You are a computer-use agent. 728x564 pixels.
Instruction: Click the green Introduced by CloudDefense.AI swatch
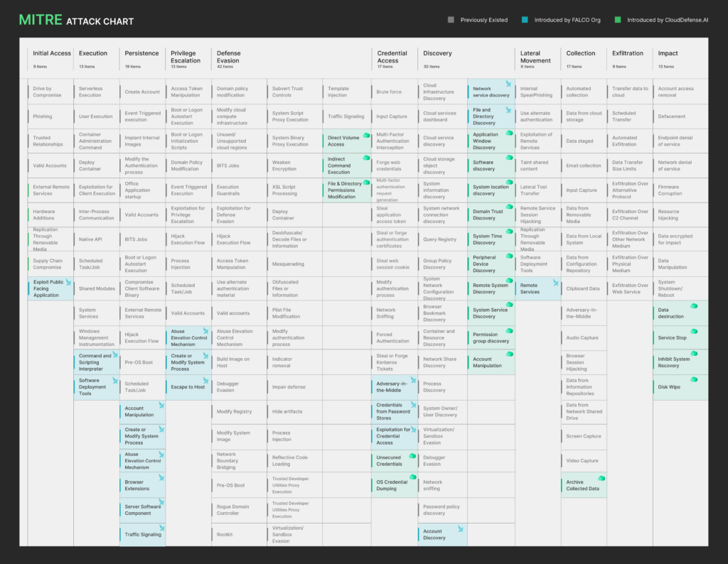pos(618,20)
